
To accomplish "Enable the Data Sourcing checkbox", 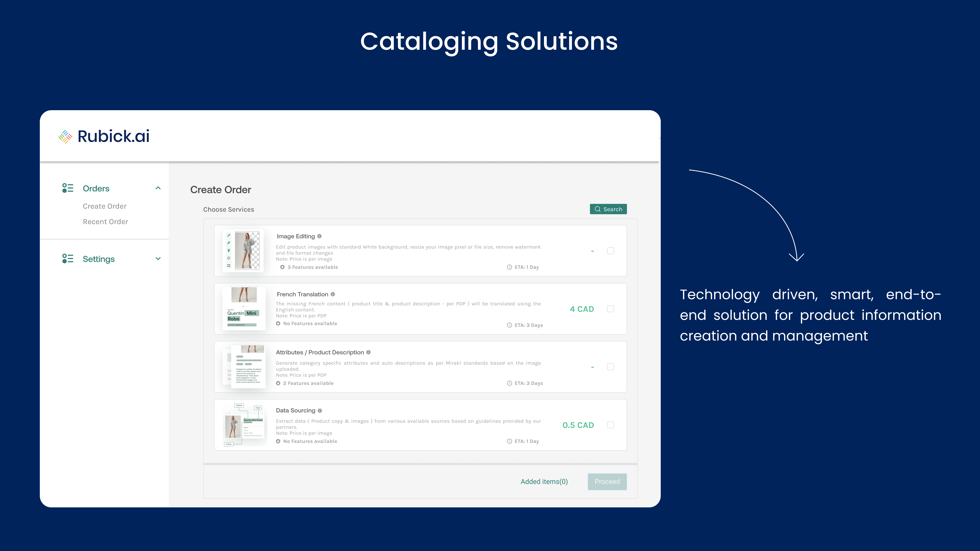I will (x=611, y=425).
